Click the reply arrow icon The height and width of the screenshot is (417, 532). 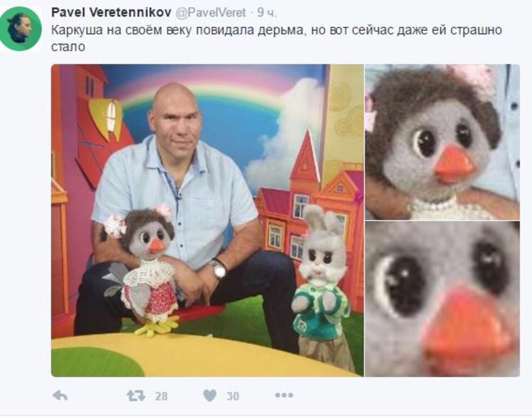tap(61, 396)
